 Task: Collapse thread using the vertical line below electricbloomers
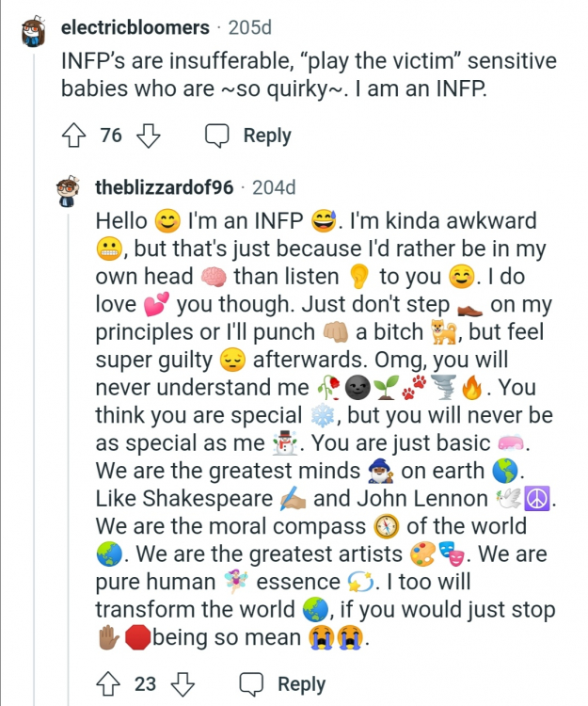click(x=34, y=377)
